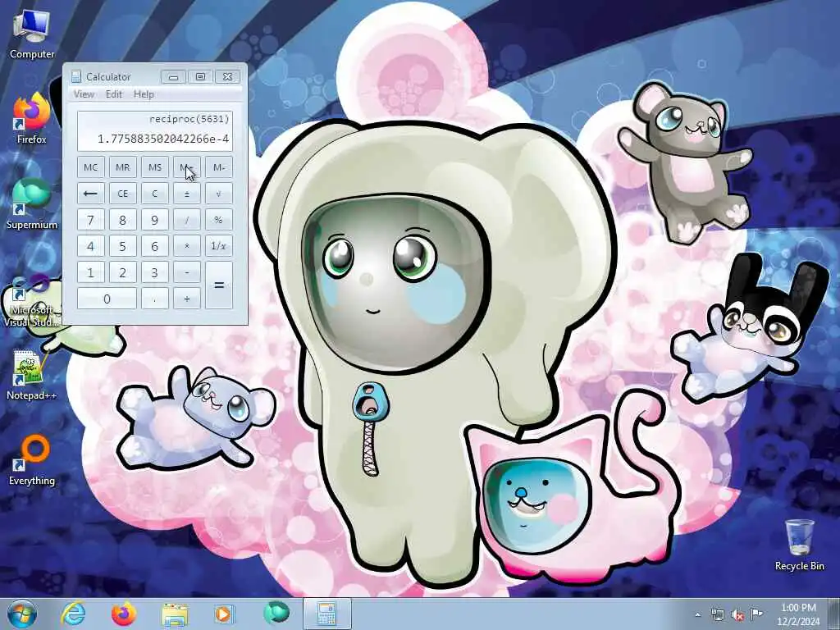
Task: Launch Firefox from the taskbar
Action: 124,614
